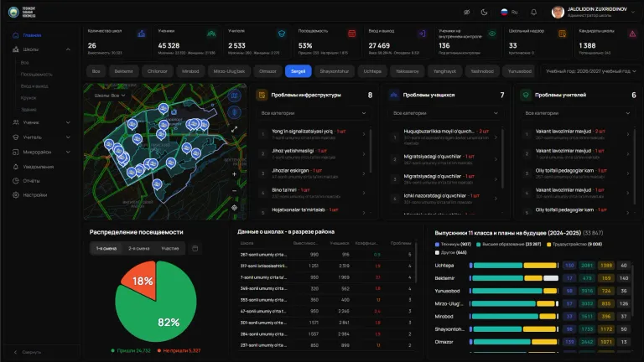Open Jaloliddin Zuxriddinov profile menu

[x=595, y=12]
